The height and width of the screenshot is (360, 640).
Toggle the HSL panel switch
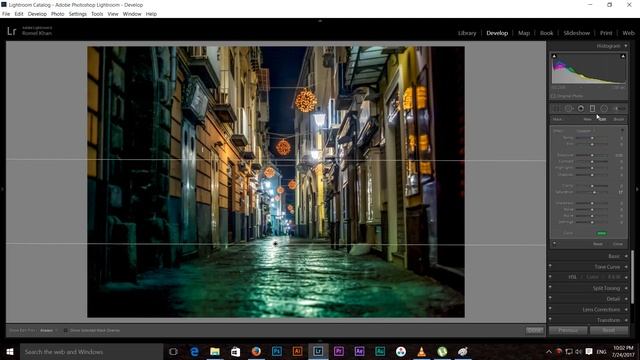tap(550, 276)
